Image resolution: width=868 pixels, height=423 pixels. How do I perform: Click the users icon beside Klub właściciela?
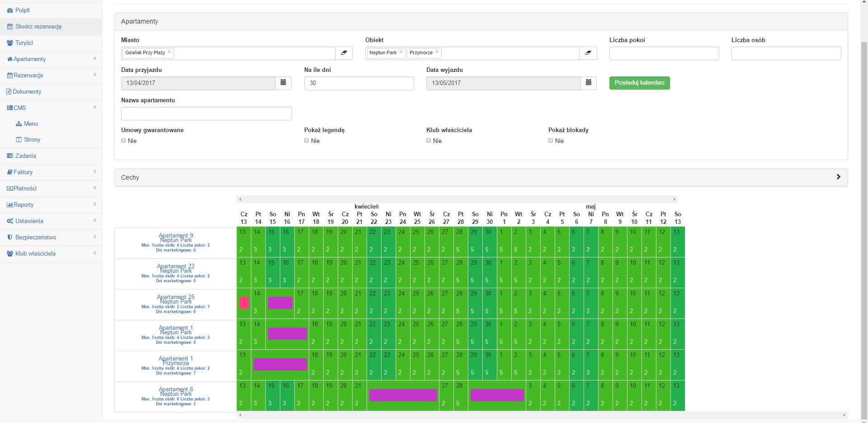[x=10, y=253]
